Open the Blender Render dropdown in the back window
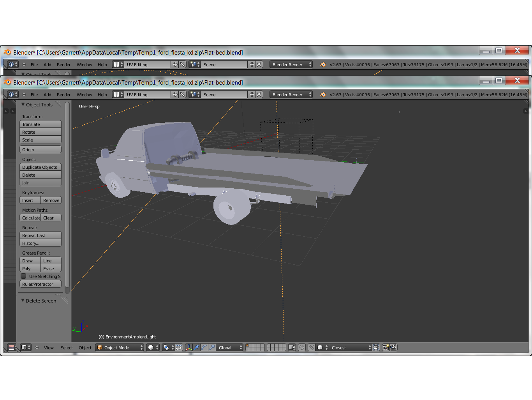Image resolution: width=532 pixels, height=400 pixels. [x=291, y=64]
